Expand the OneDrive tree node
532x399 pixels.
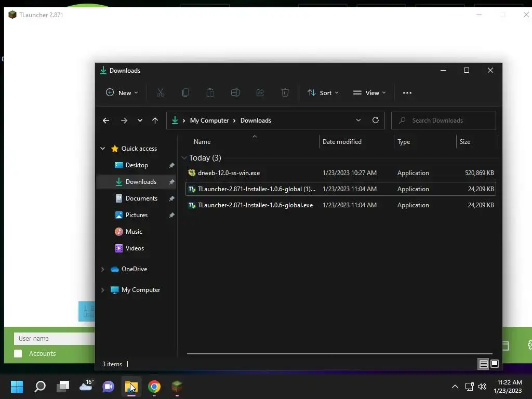(102, 269)
